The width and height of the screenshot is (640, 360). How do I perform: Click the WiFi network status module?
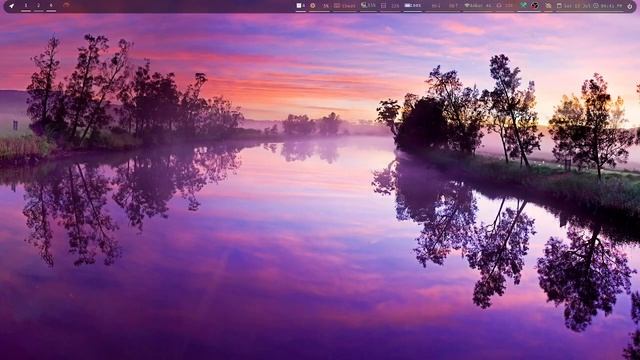point(478,6)
